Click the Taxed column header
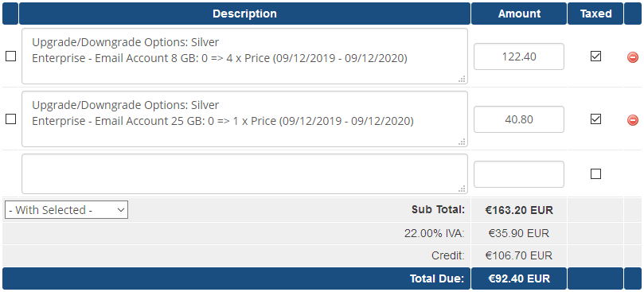 point(595,14)
